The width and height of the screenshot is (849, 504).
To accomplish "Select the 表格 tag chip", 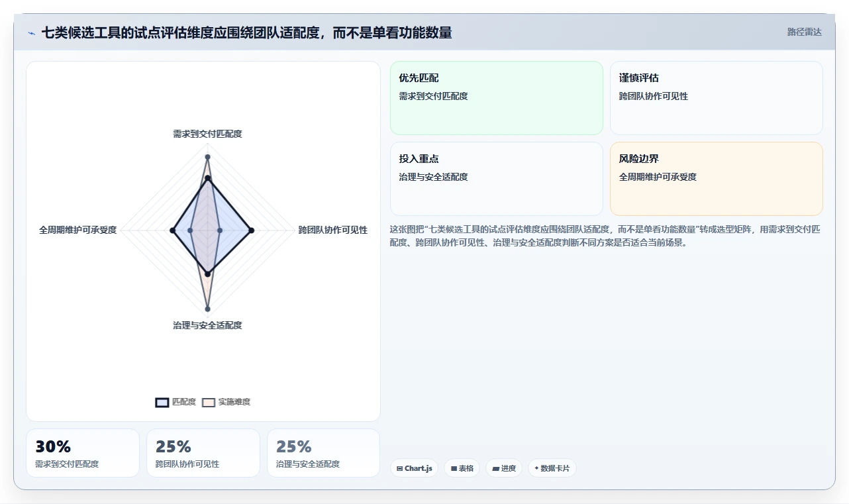I will click(462, 468).
